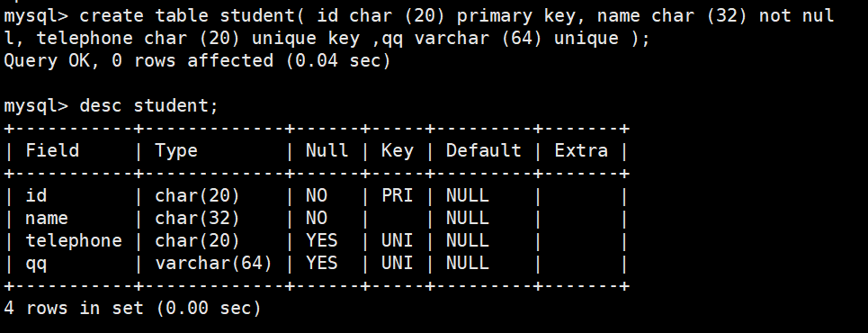
Task: Click the 'Extra' column header
Action: click(x=581, y=150)
